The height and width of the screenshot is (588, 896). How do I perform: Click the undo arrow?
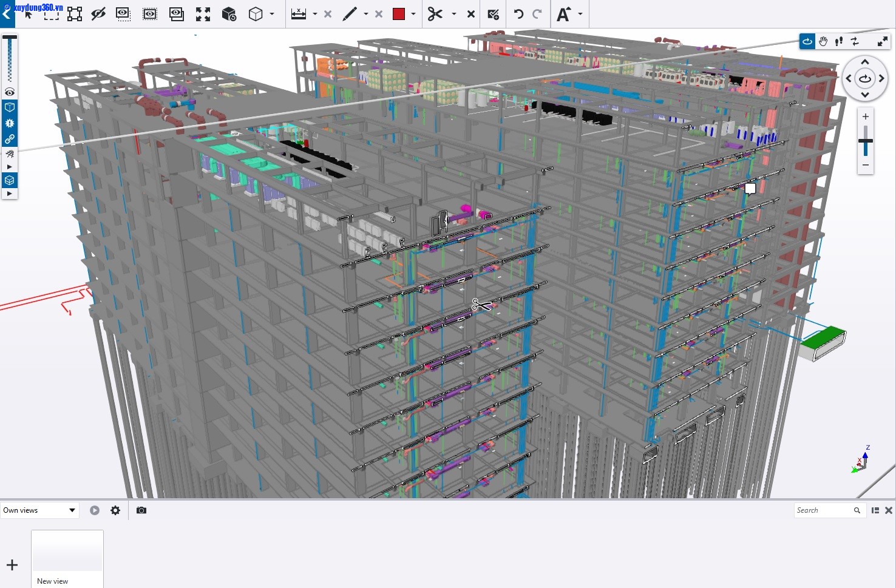tap(518, 14)
